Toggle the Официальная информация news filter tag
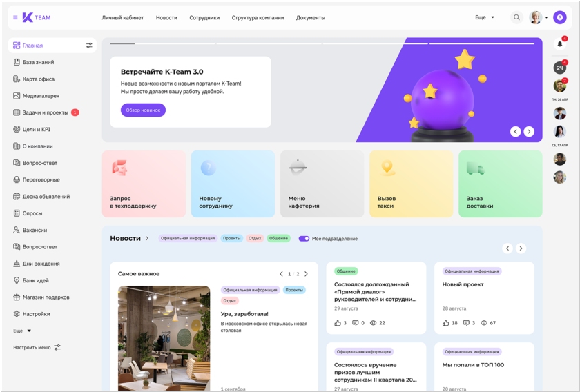 [x=188, y=239]
